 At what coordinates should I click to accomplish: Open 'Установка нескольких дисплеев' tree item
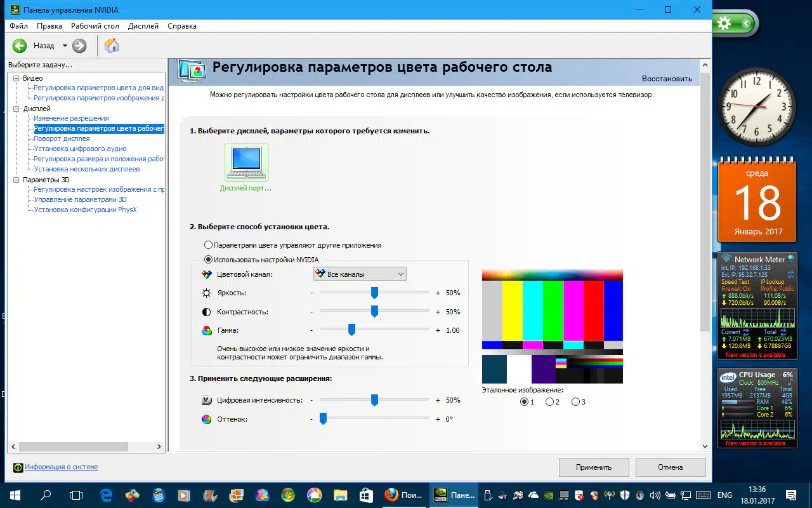(x=87, y=169)
